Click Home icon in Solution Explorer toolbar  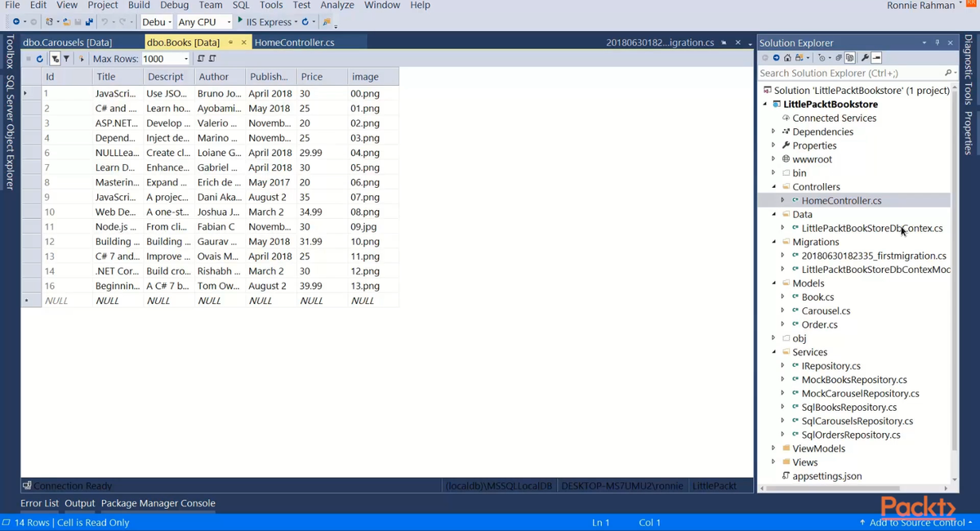click(x=787, y=58)
